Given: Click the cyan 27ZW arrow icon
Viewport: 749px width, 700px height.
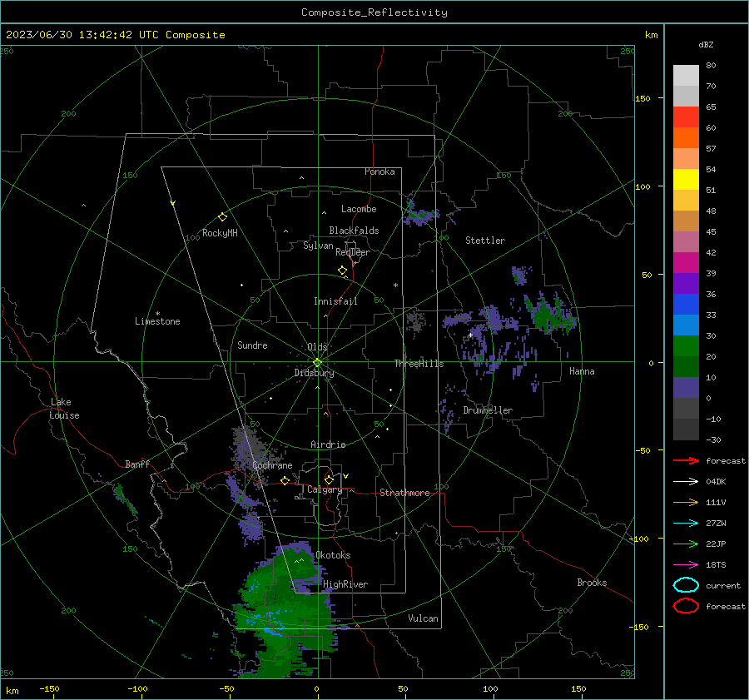Looking at the screenshot, I should 686,524.
